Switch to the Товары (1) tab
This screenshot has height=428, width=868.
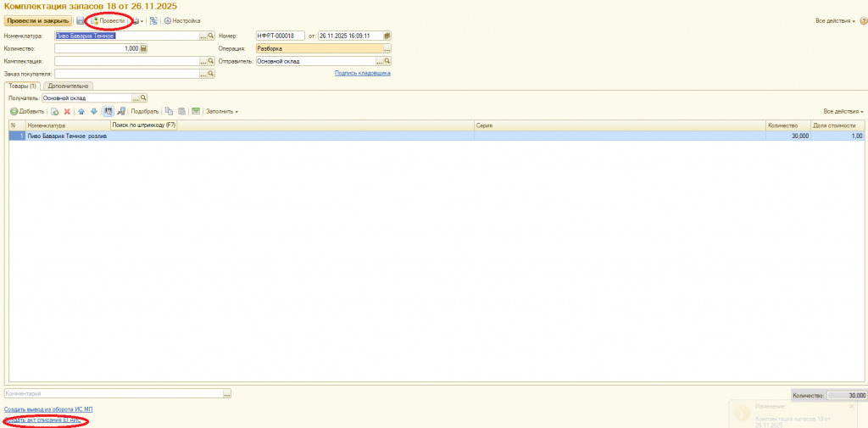point(23,86)
